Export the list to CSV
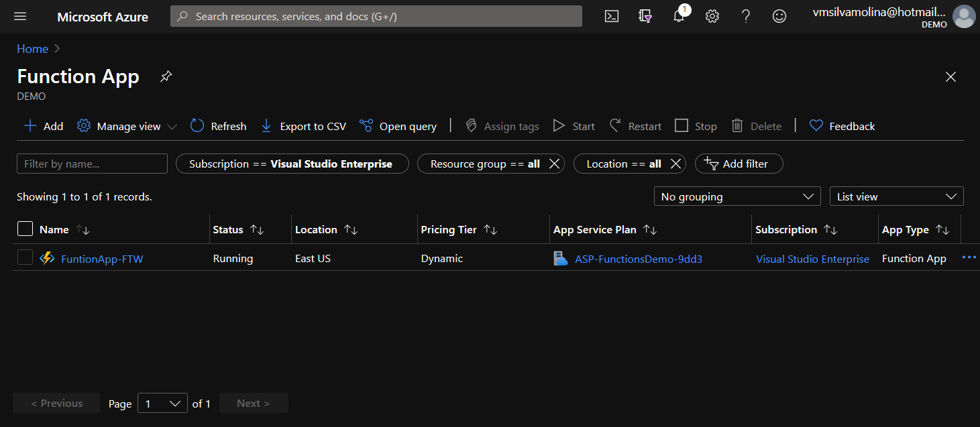This screenshot has width=980, height=427. pyautogui.click(x=303, y=126)
